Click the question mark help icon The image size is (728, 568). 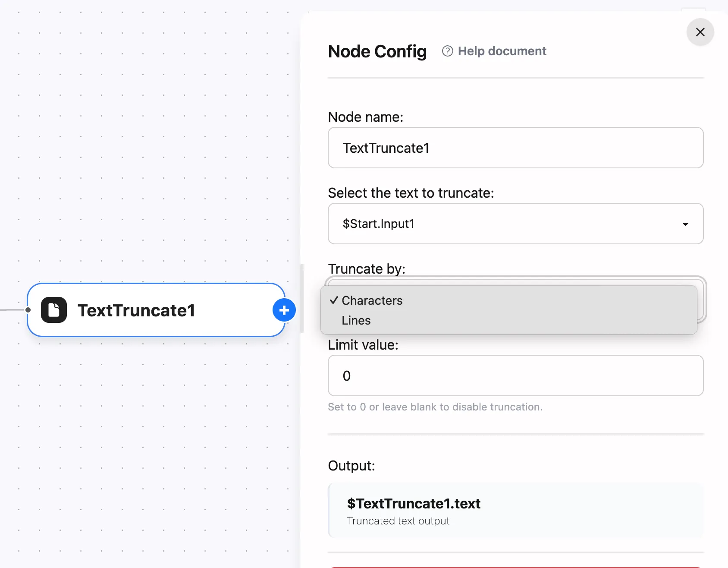pos(448,51)
